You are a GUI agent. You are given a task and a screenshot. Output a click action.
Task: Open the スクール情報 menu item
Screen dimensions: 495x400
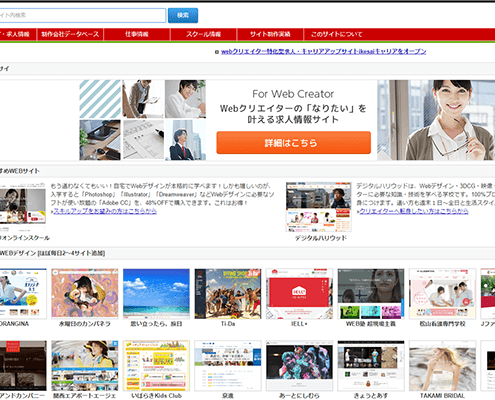203,34
